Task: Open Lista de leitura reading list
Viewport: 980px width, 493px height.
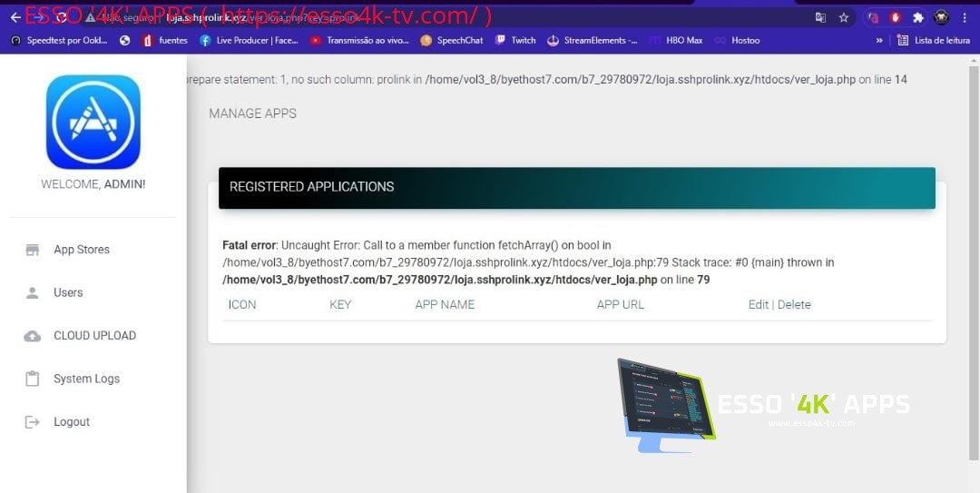Action: pyautogui.click(x=934, y=40)
